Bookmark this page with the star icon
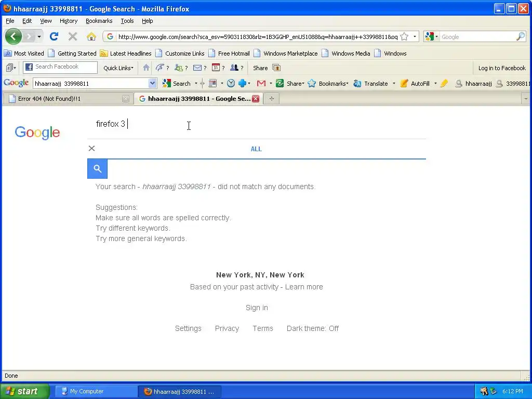The image size is (532, 399). [404, 37]
